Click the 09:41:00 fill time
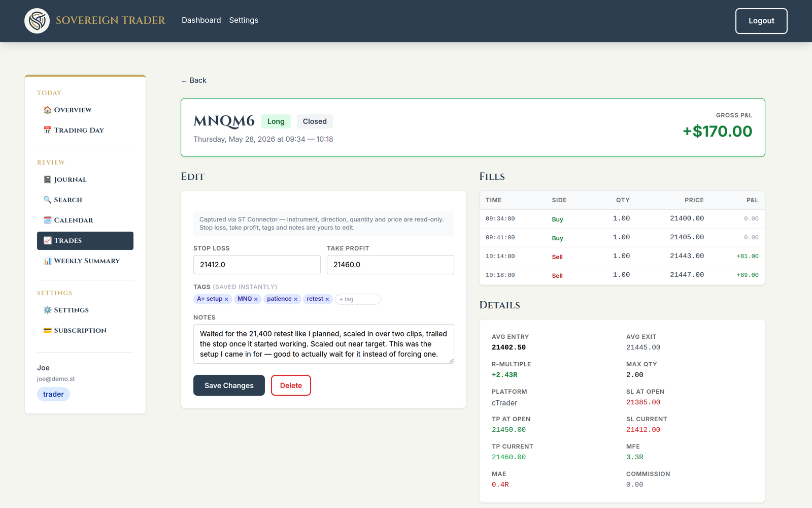812x508 pixels. coord(500,238)
